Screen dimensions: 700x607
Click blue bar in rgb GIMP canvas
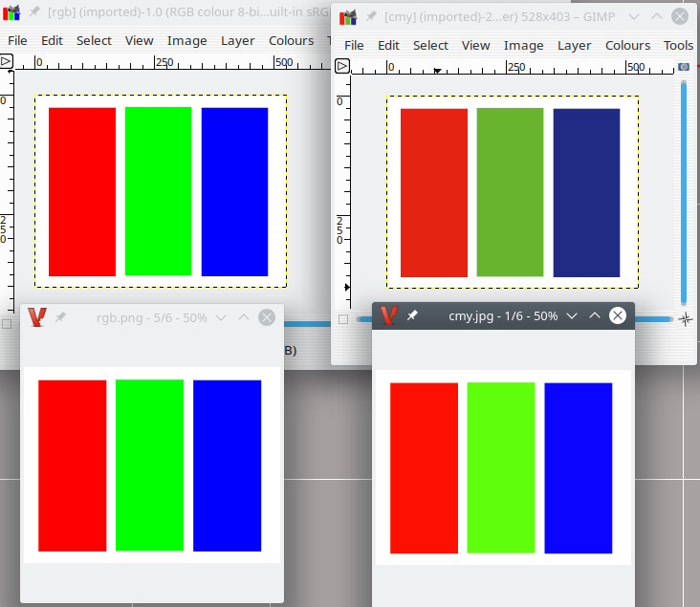point(234,191)
